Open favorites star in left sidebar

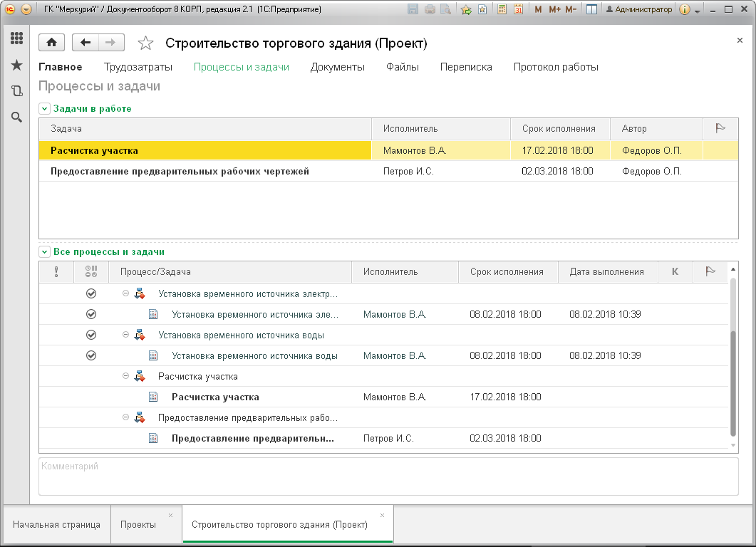17,65
